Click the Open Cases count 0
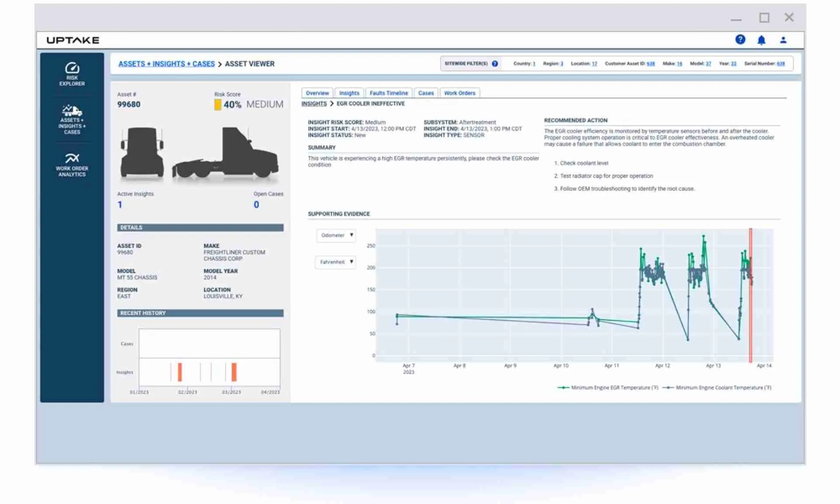Viewport: 840px width, 504px height. click(x=256, y=205)
